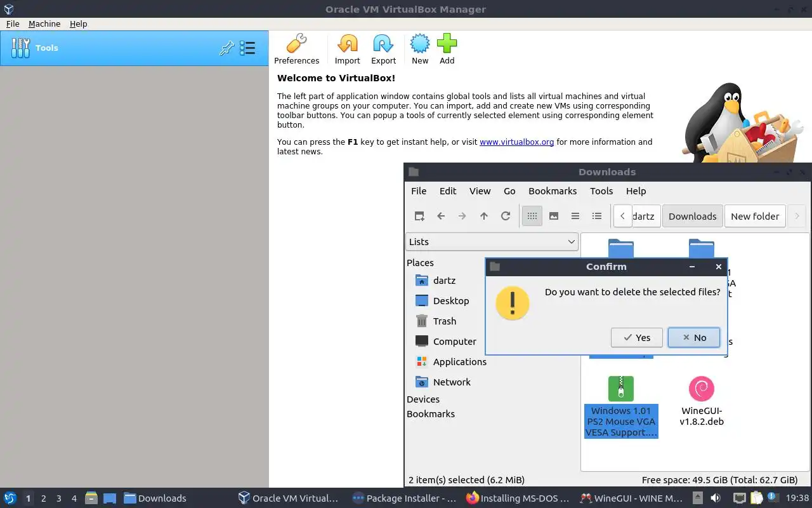Open file manager Go menu
Image resolution: width=812 pixels, height=508 pixels.
pyautogui.click(x=509, y=191)
